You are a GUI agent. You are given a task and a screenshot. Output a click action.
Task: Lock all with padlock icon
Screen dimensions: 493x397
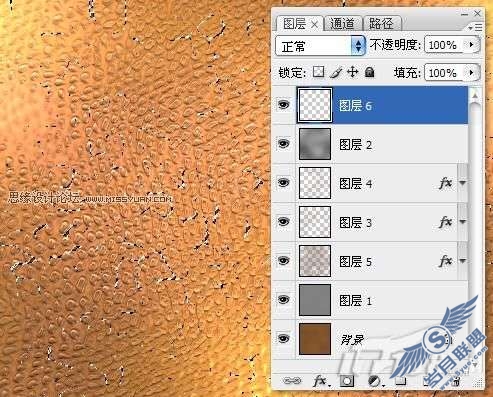pos(369,72)
